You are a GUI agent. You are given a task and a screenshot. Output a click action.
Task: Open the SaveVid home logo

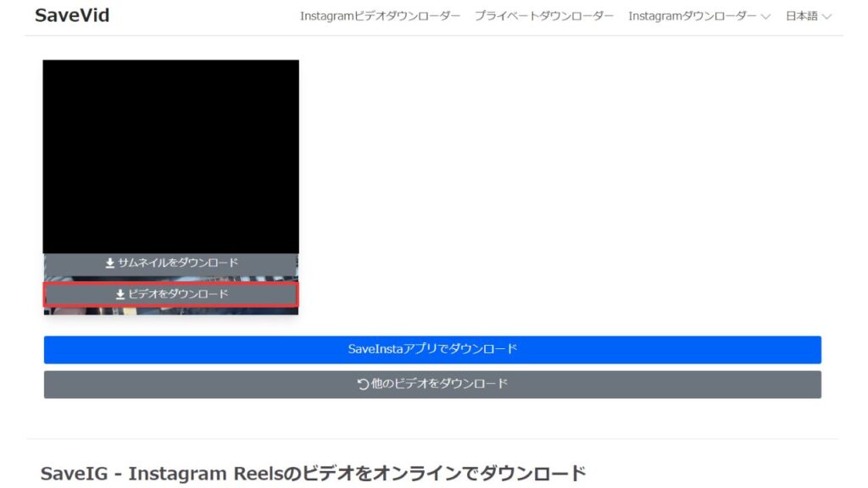tap(72, 15)
